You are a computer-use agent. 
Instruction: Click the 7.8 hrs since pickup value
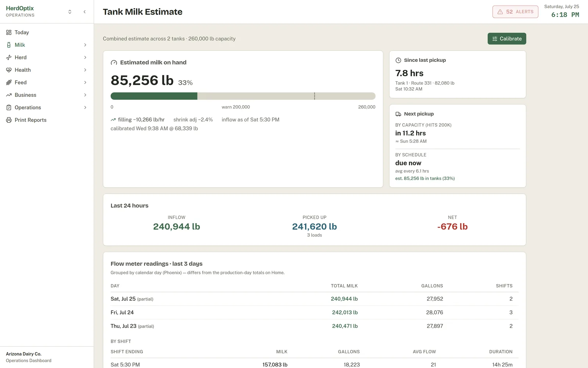(409, 73)
